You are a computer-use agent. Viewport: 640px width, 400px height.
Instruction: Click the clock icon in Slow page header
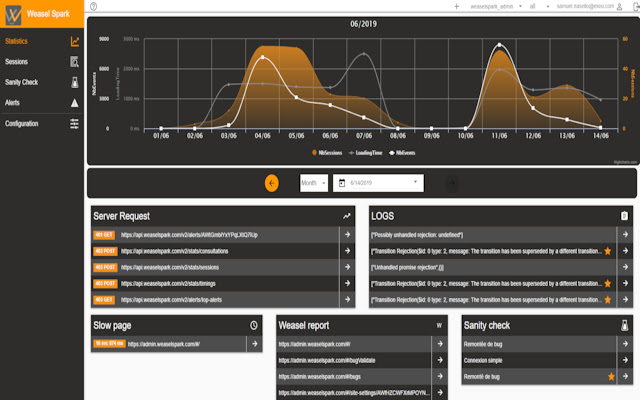click(254, 325)
